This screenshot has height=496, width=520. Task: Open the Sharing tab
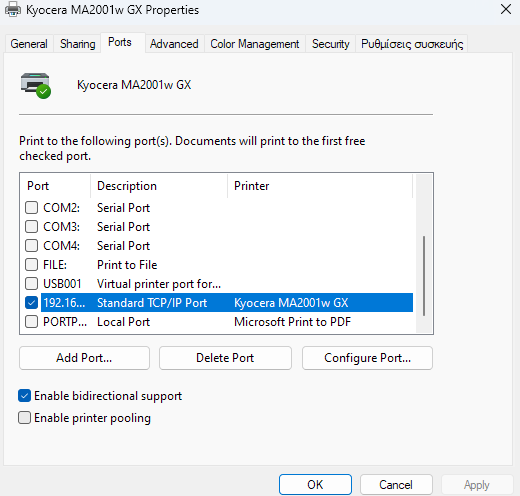click(x=77, y=44)
